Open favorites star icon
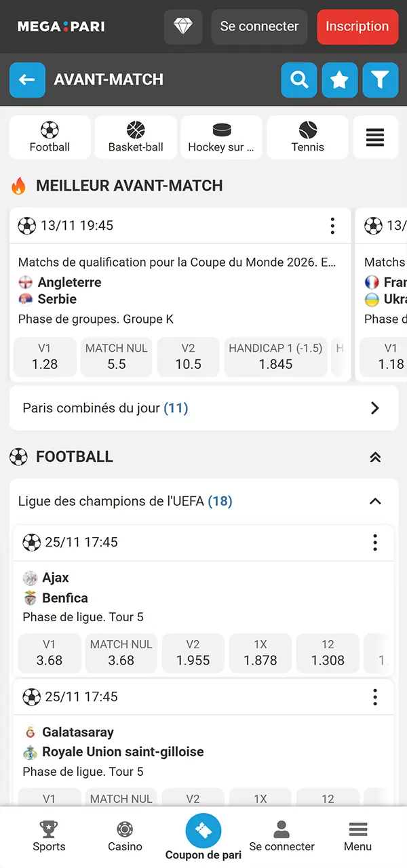This screenshot has width=407, height=868. tap(339, 80)
